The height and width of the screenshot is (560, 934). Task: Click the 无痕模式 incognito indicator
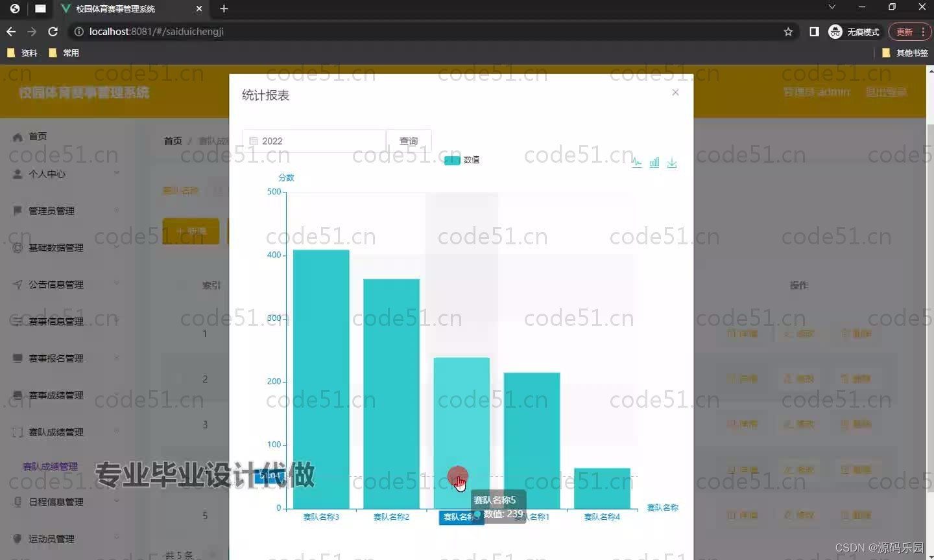coord(854,31)
